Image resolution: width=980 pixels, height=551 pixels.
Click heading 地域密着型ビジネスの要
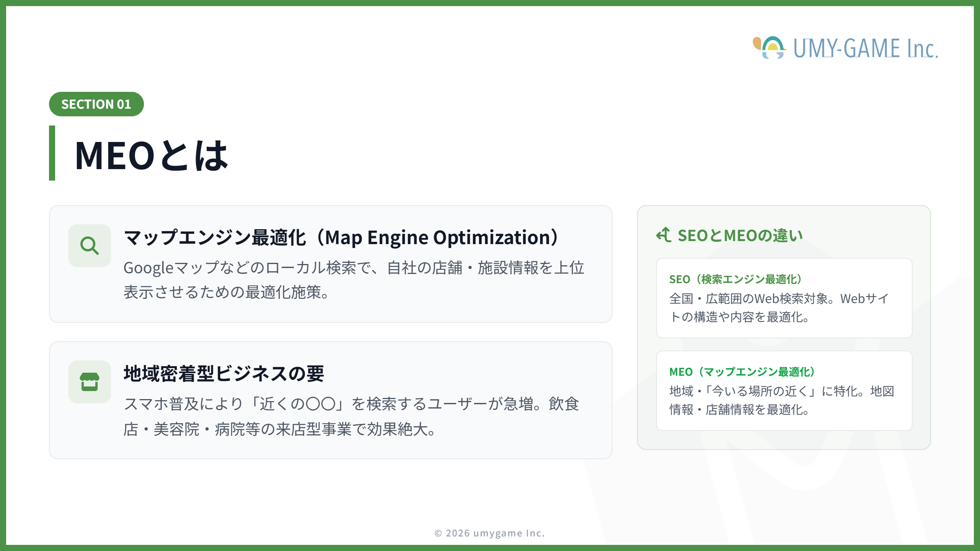(224, 373)
